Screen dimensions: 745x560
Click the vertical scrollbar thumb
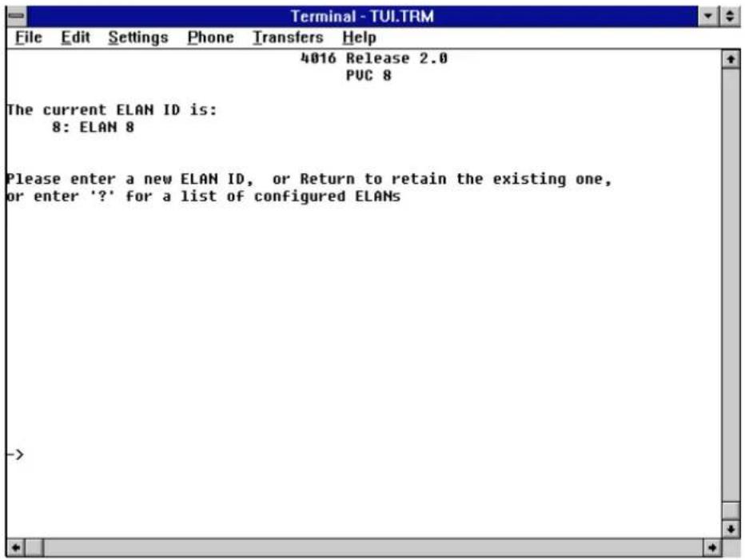click(x=731, y=510)
